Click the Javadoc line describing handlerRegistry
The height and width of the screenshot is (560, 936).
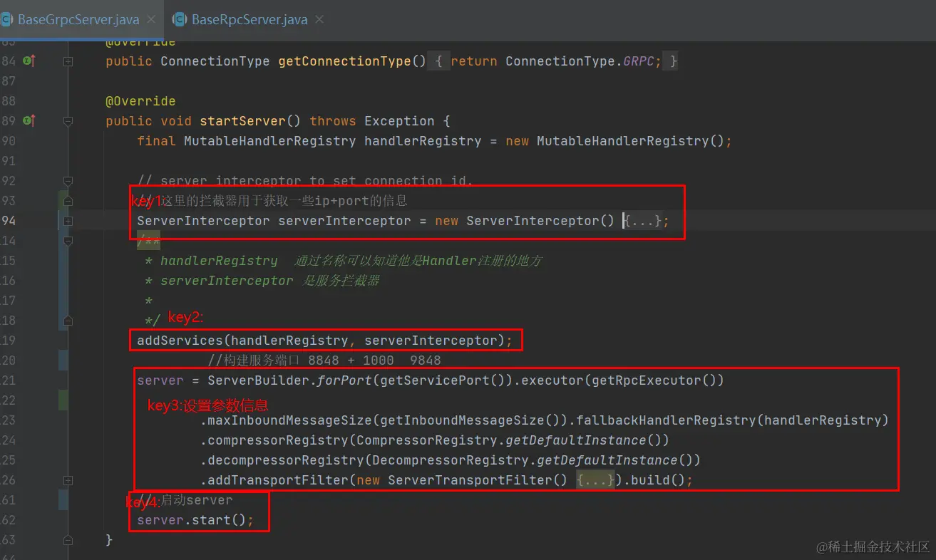[344, 261]
